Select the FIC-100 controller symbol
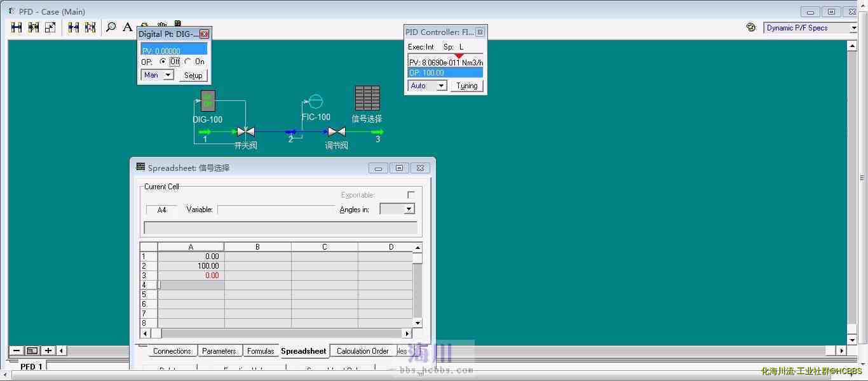This screenshot has height=381, width=868. pyautogui.click(x=316, y=102)
